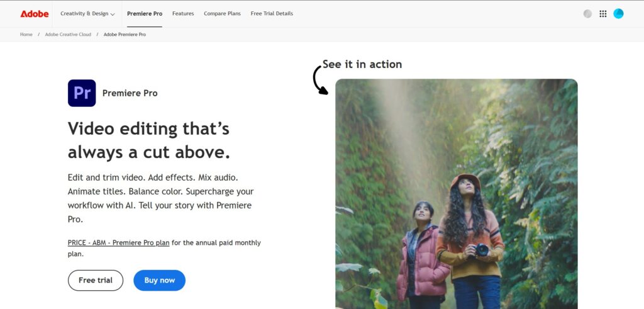The image size is (644, 309).
Task: Select the Premiere Pro nav tab
Action: [145, 14]
